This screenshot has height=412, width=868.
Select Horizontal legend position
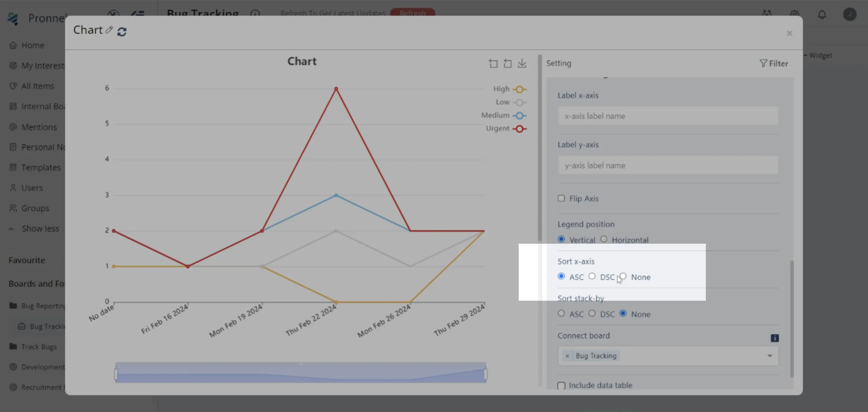click(603, 239)
